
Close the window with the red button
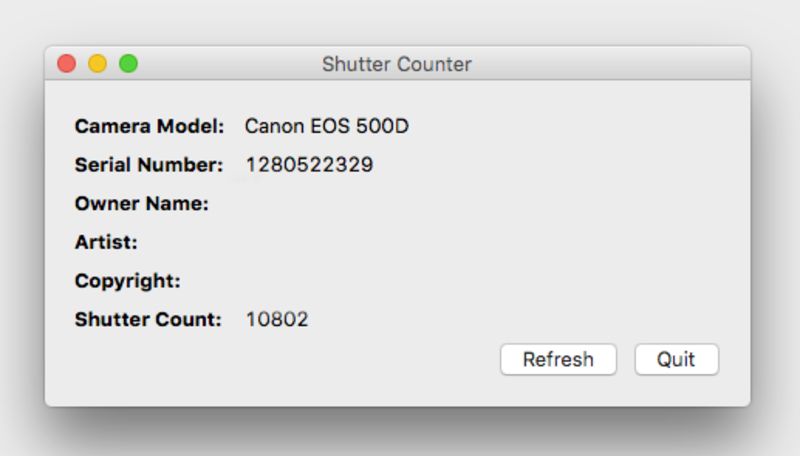click(67, 64)
